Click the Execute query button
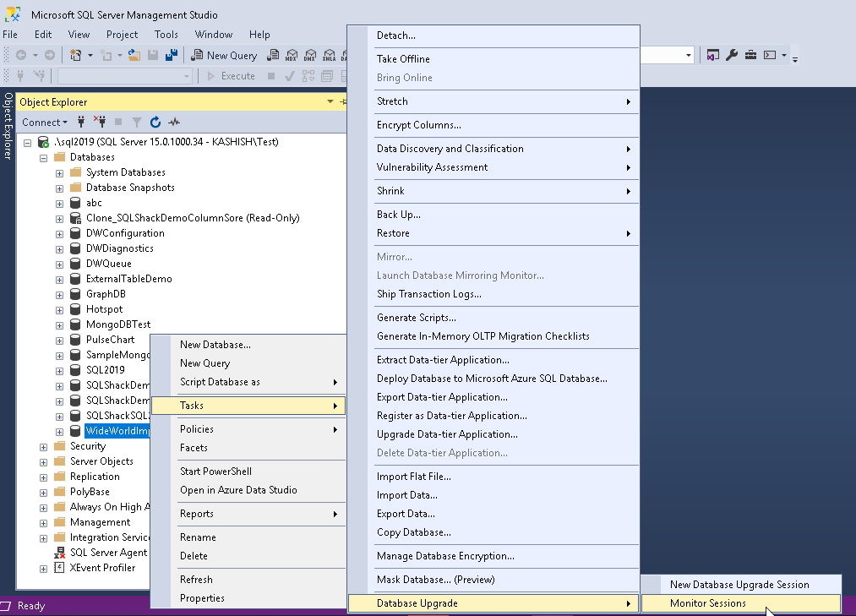Viewport: 856px width, 616px height. click(x=232, y=76)
